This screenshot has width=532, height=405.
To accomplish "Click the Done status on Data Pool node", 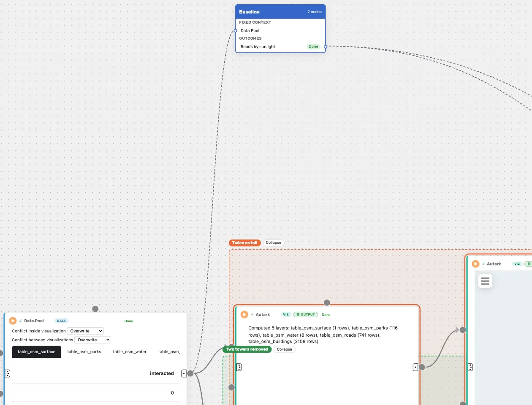I will coord(129,321).
